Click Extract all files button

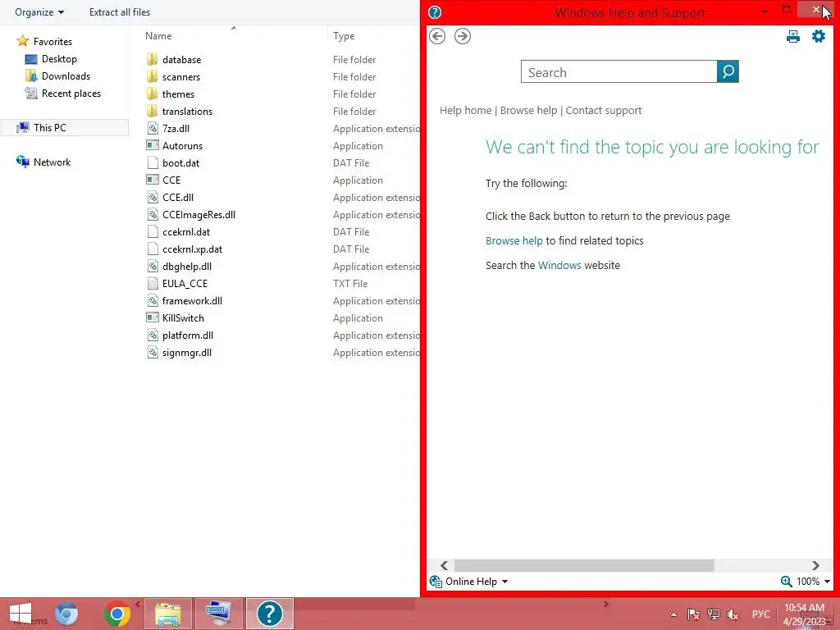coord(120,12)
